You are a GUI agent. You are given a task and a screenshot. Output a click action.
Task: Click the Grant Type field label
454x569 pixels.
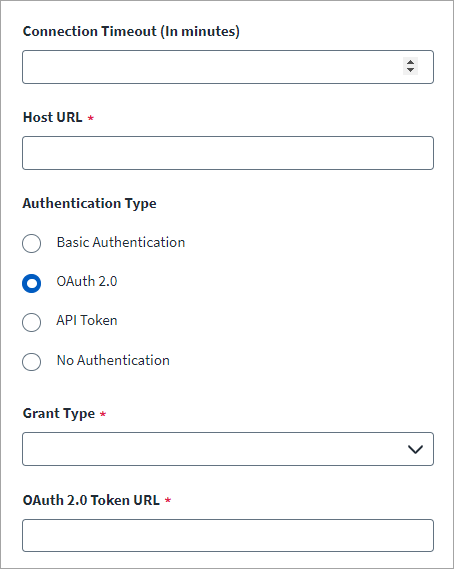(59, 414)
